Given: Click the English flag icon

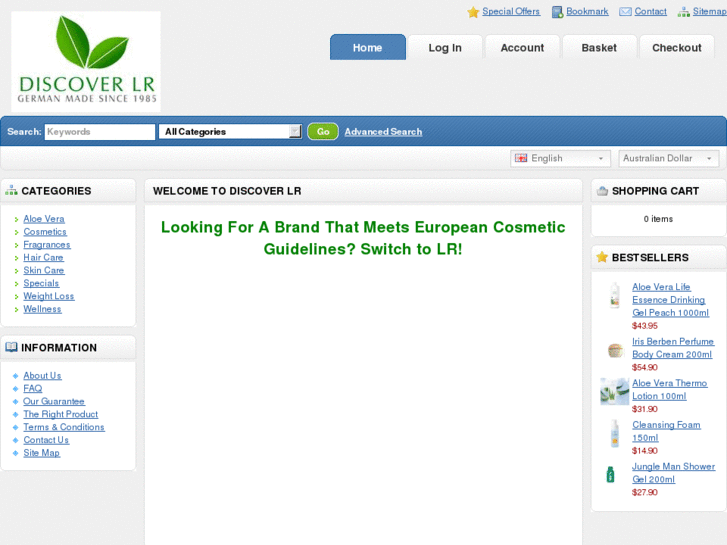Looking at the screenshot, I should 521,158.
